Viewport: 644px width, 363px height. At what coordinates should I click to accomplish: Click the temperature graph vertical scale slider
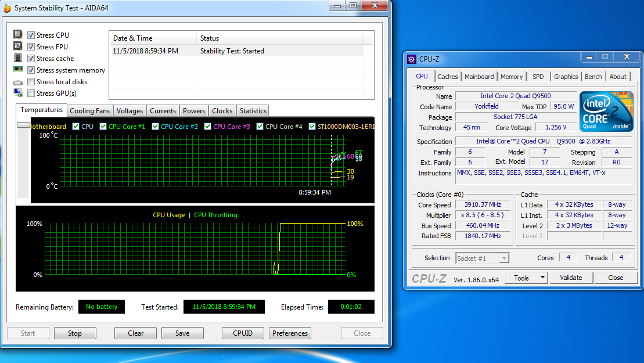click(23, 125)
